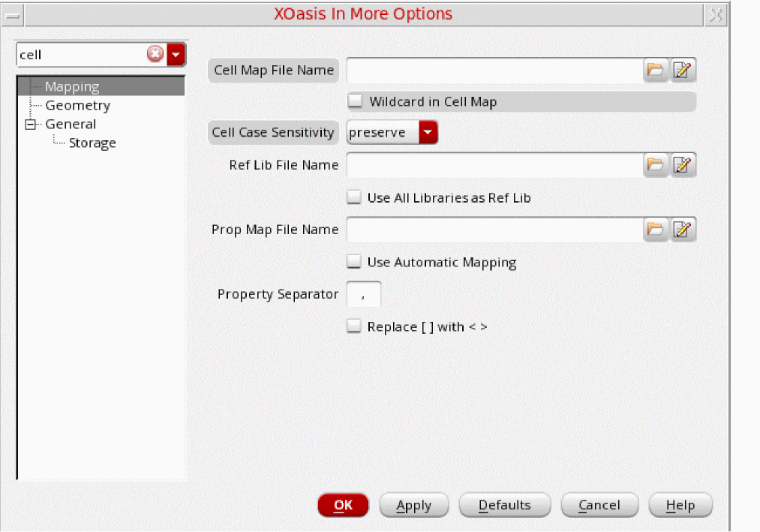The image size is (760, 532).
Task: Click the Ref Lib File Name text field
Action: pyautogui.click(x=494, y=165)
